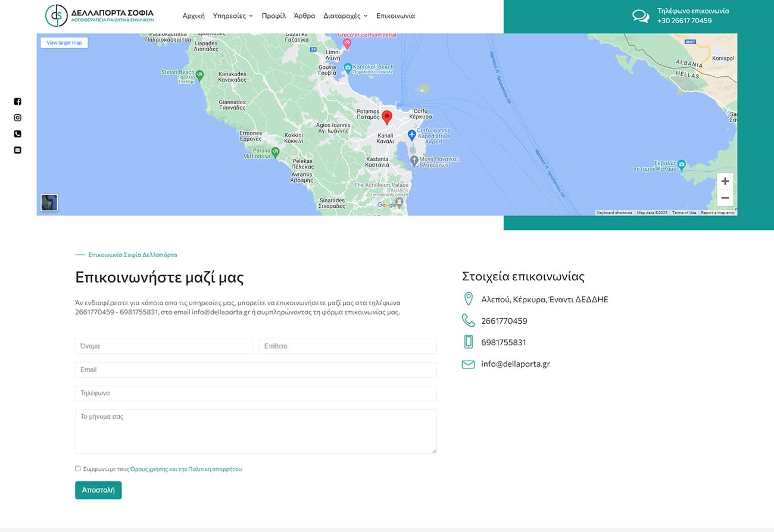774x532 pixels.
Task: Open the map's Keyboard shortcuts link
Action: point(614,212)
